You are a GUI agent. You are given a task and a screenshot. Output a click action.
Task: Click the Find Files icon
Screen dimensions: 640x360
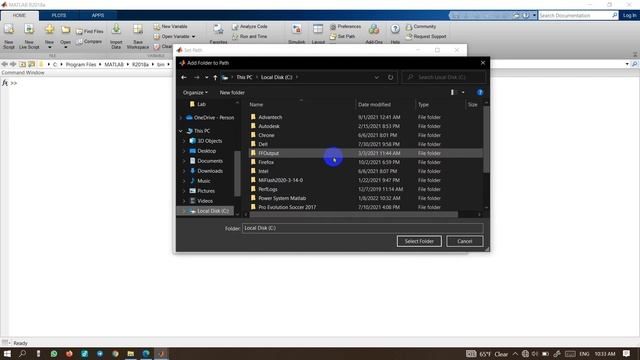click(80, 31)
